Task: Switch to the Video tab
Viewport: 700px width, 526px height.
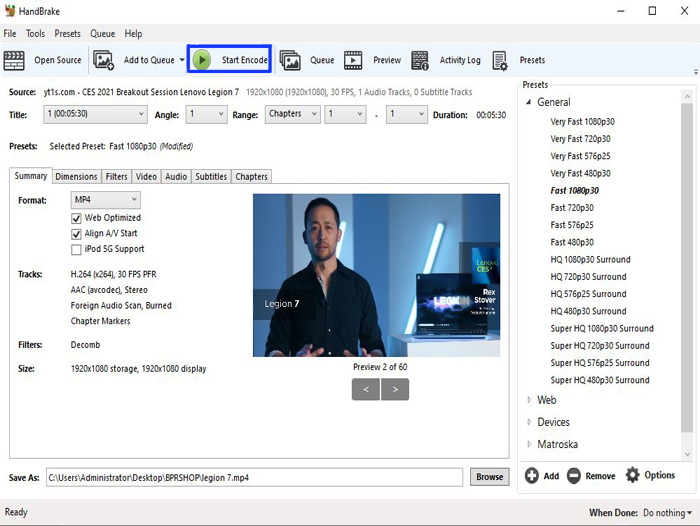Action: point(146,177)
